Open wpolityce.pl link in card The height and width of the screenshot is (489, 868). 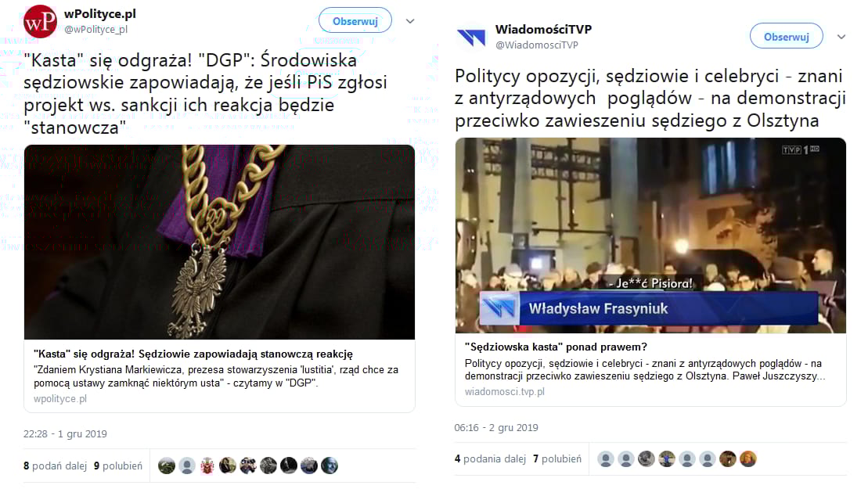[x=60, y=398]
